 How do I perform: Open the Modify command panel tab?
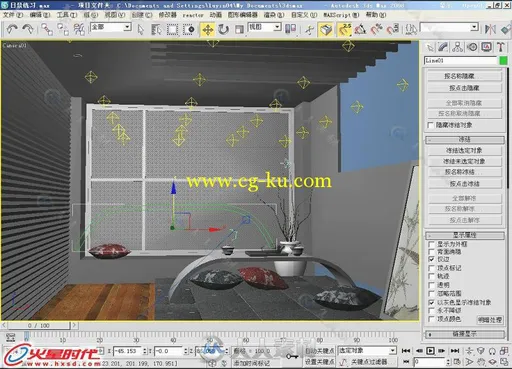point(443,47)
